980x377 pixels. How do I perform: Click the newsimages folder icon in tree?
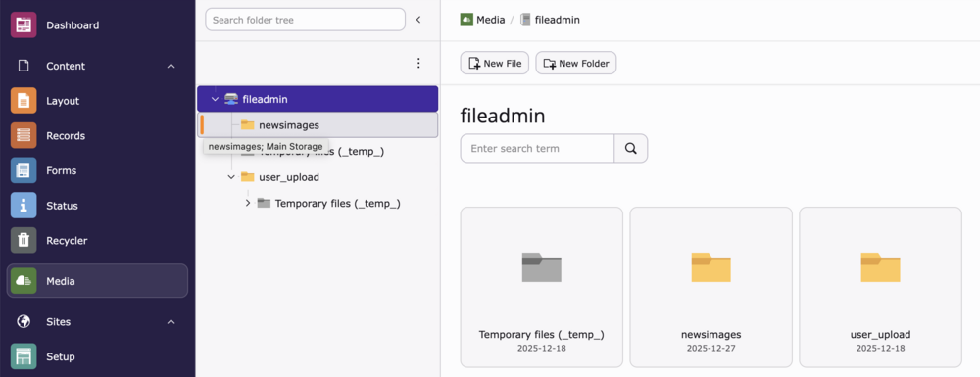[248, 125]
